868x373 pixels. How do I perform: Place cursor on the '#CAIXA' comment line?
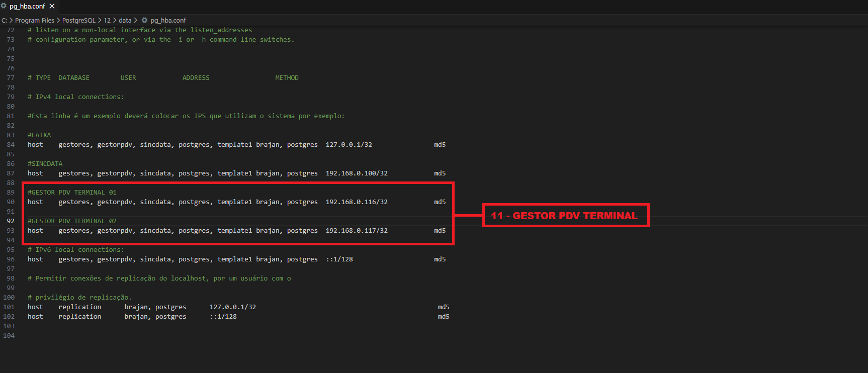coord(39,135)
